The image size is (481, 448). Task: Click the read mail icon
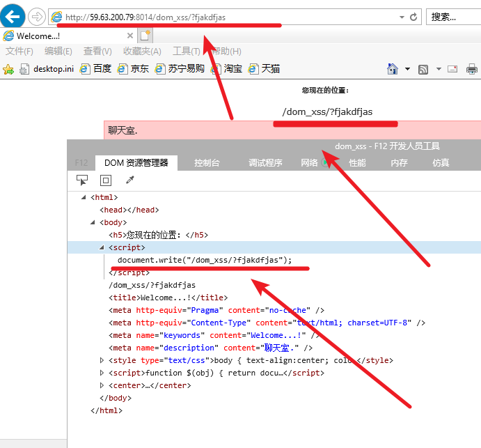tap(452, 69)
